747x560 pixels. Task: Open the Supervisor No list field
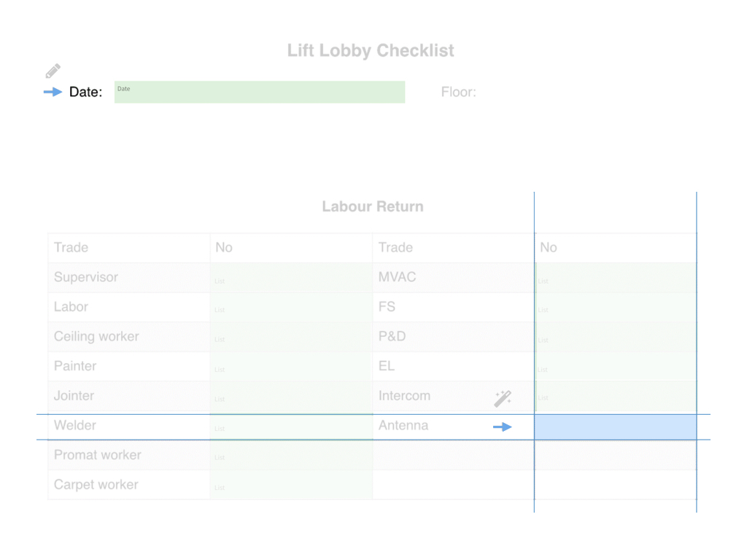pyautogui.click(x=291, y=278)
